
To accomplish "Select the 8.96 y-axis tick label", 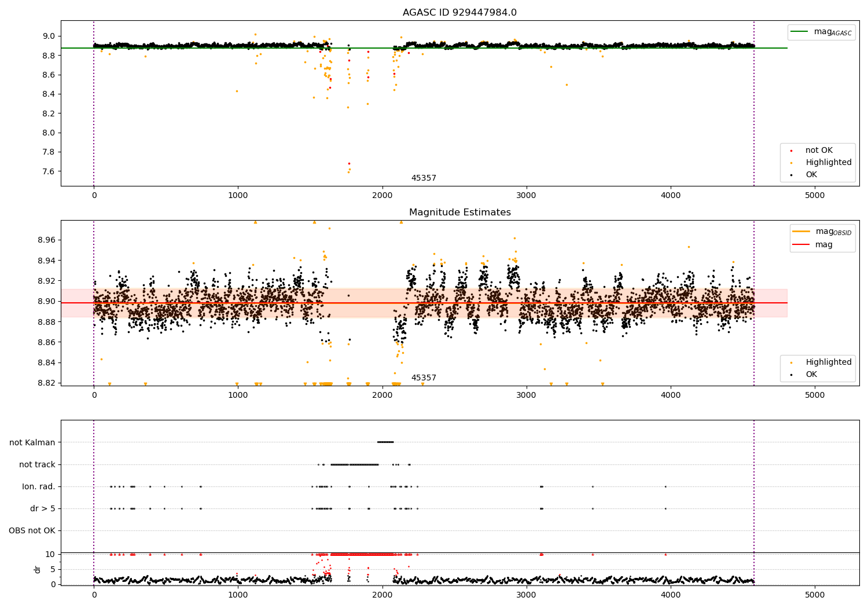I will pos(46,240).
